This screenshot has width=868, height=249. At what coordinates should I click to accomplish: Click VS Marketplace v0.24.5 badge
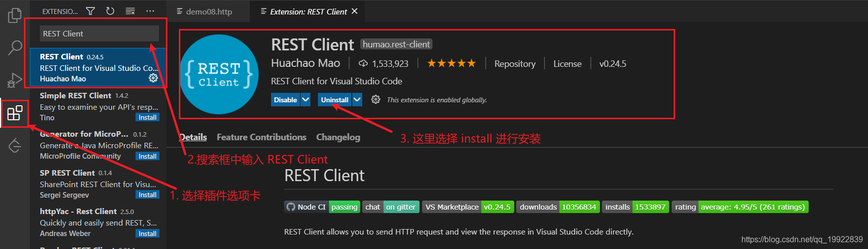tap(468, 207)
